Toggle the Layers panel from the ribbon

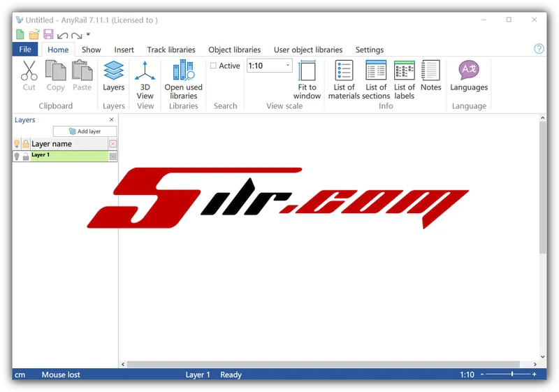[x=113, y=76]
